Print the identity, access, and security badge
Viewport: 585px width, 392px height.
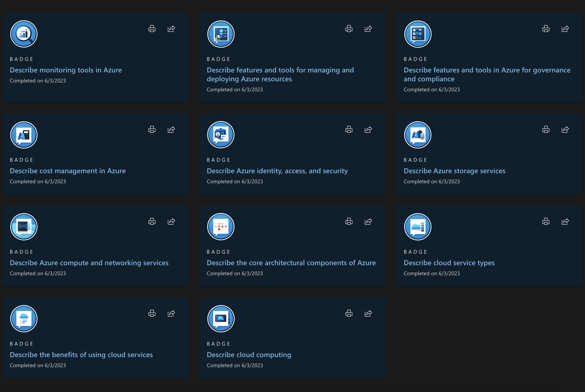[x=349, y=129]
